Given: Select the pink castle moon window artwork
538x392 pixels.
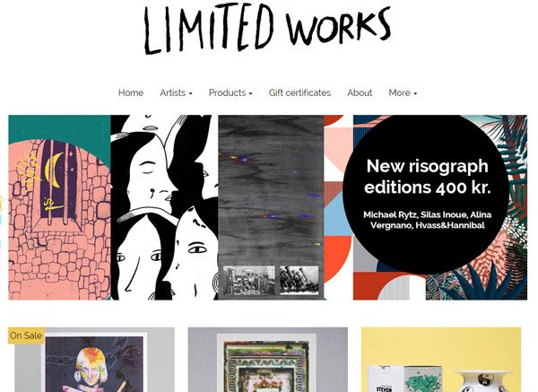Looking at the screenshot, I should [59, 207].
